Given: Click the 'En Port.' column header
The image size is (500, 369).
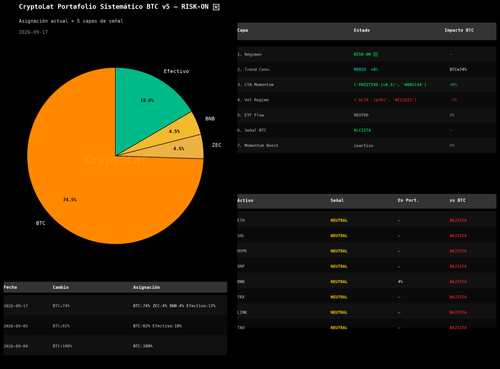Looking at the screenshot, I should tap(408, 200).
